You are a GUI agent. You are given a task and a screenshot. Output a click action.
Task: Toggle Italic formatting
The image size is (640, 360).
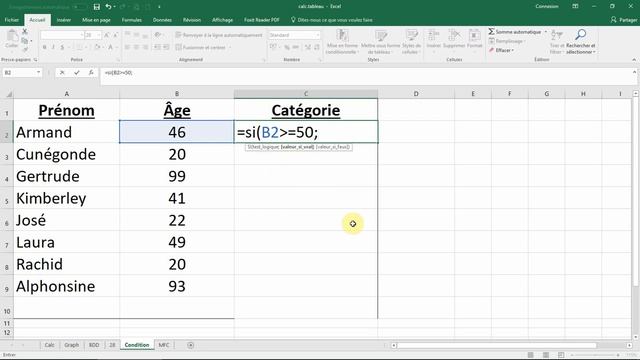click(53, 47)
